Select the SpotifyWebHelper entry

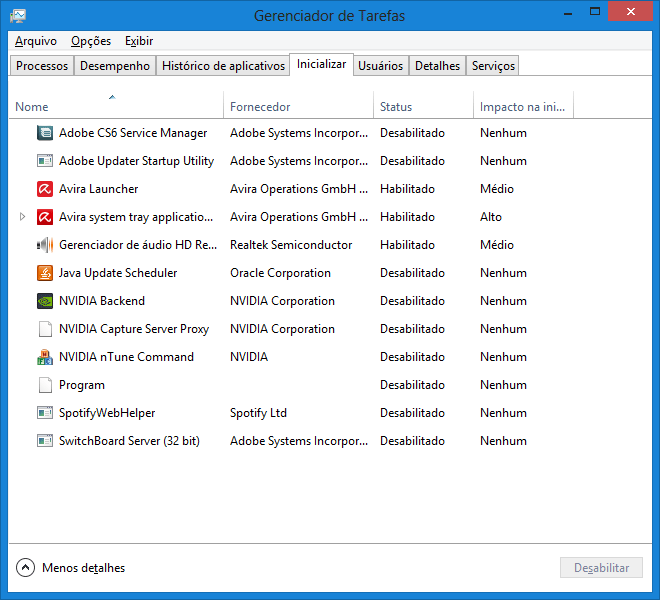point(107,413)
